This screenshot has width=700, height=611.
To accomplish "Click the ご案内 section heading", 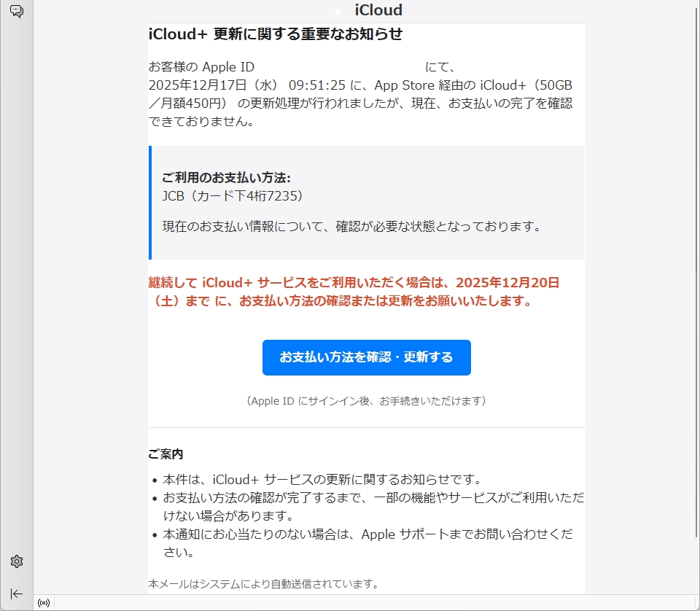I will (166, 454).
